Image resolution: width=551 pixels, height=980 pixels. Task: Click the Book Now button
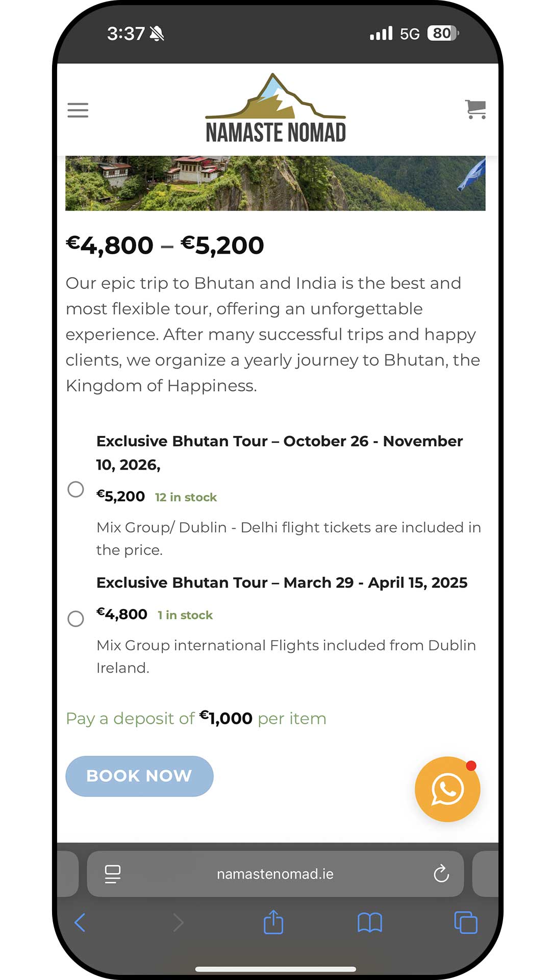[x=139, y=776]
